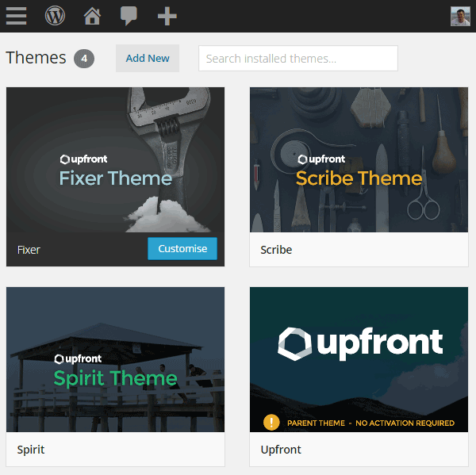Click the plus icon to add new content
The height and width of the screenshot is (475, 476).
(167, 16)
